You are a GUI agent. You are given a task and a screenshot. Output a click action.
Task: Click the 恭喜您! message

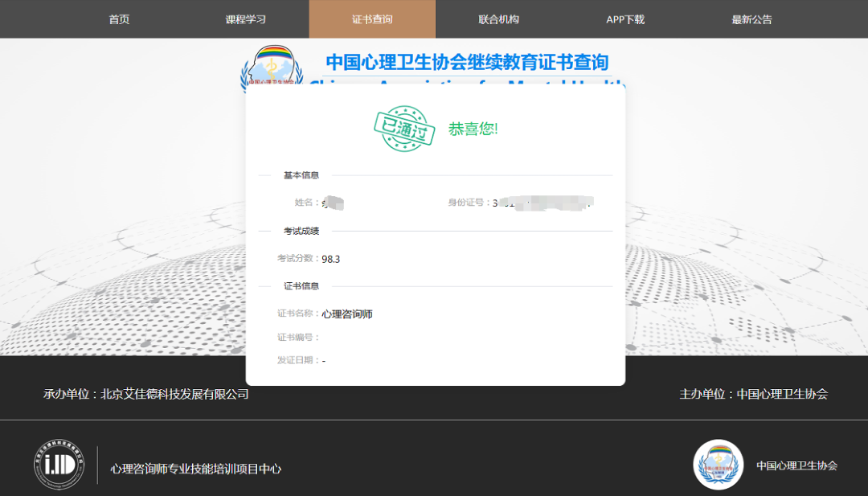[473, 129]
